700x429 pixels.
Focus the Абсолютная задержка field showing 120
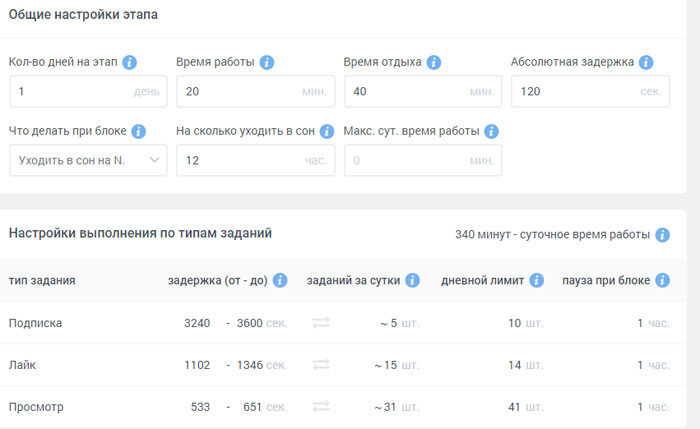tap(590, 91)
